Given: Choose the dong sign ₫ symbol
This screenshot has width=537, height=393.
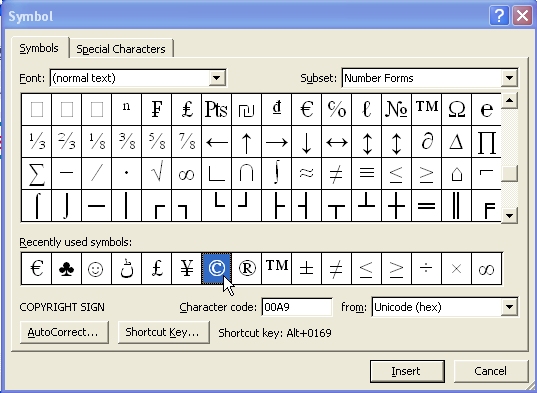Looking at the screenshot, I should (x=277, y=110).
